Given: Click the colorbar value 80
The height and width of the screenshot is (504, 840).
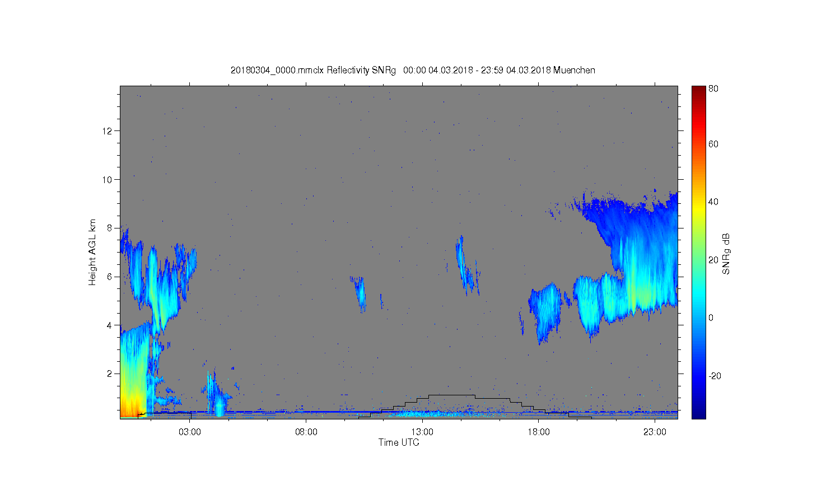Looking at the screenshot, I should click(x=713, y=88).
